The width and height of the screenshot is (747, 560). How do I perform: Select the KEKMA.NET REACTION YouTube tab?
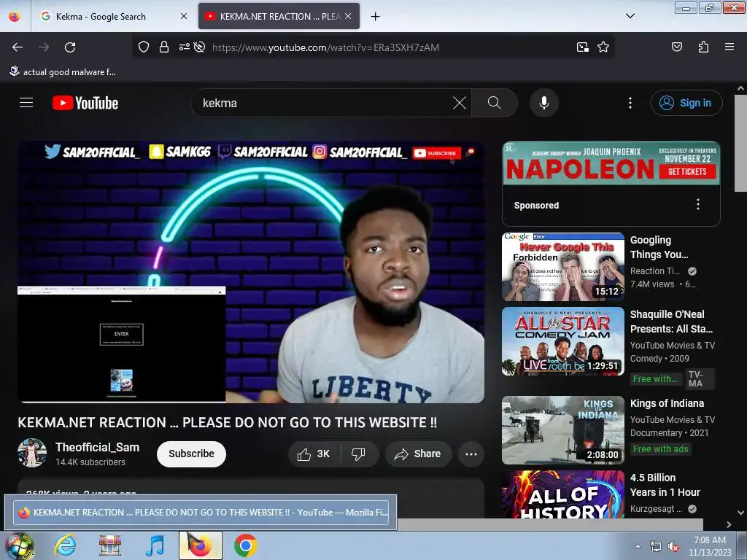279,16
